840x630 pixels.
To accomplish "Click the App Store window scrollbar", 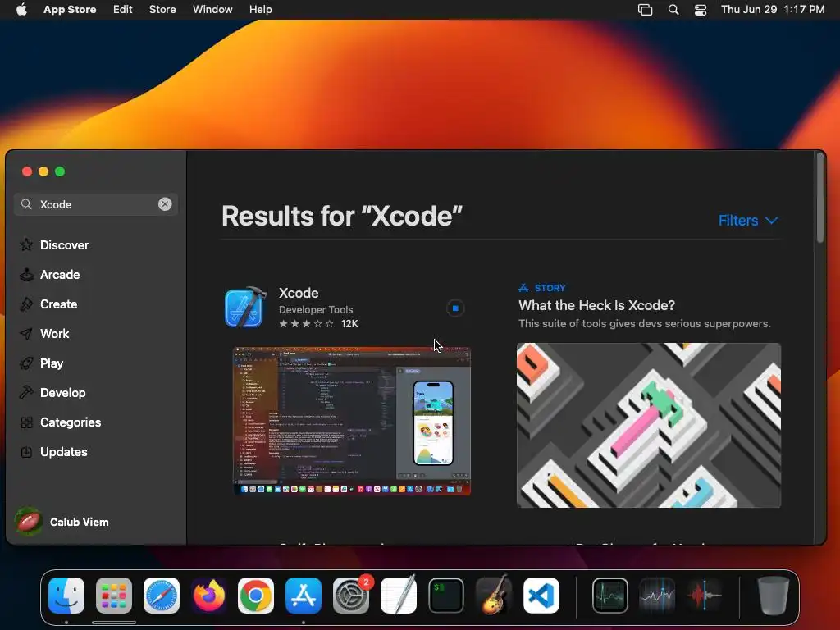I will (819, 199).
